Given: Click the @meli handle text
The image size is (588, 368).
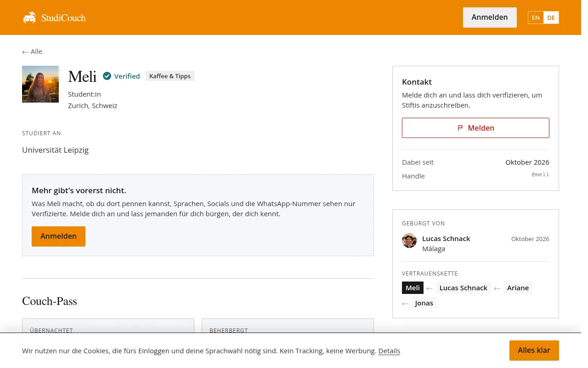Looking at the screenshot, I should point(540,174).
